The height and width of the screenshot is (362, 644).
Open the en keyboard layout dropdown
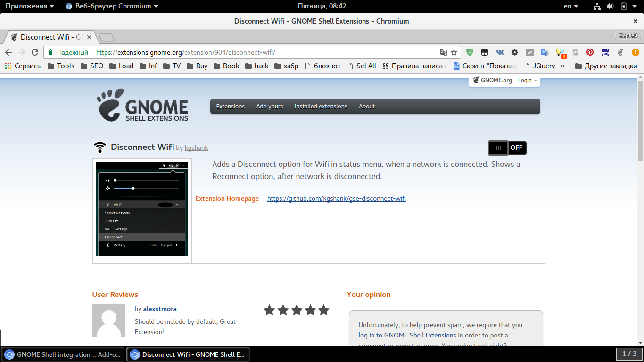[570, 6]
